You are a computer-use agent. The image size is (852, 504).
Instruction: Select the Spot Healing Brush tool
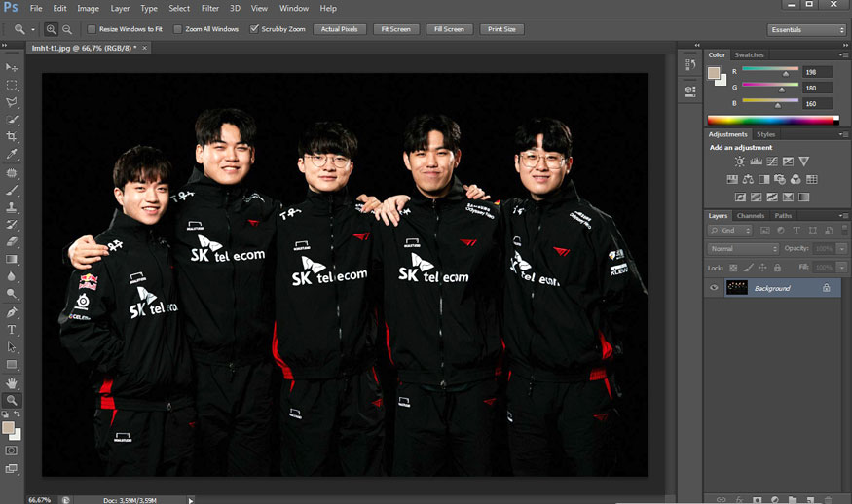point(12,173)
